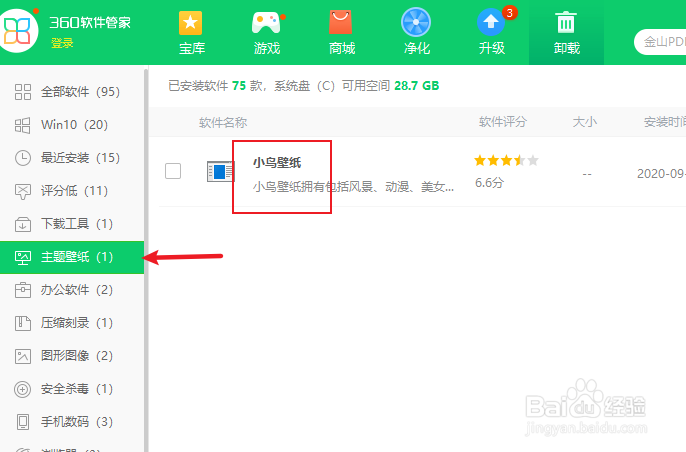Select Win10 (20) category
This screenshot has height=452, width=686.
click(72, 125)
